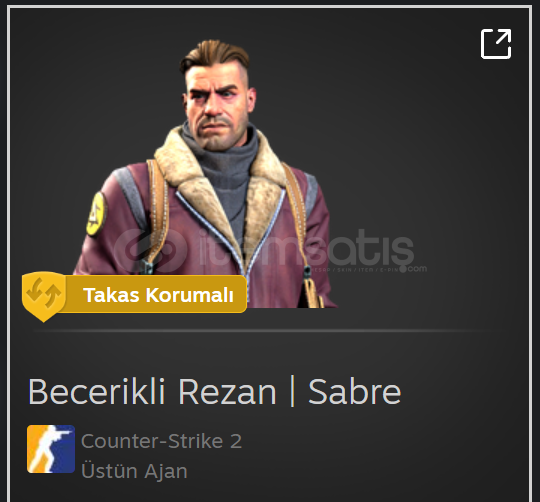Click the Counter-Strike 2 game icon

tap(51, 449)
